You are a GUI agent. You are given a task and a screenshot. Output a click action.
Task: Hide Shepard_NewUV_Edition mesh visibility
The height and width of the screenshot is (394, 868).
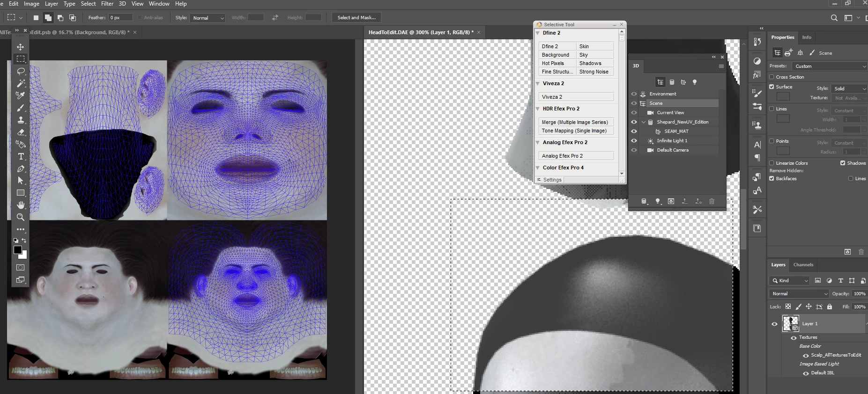(x=634, y=122)
